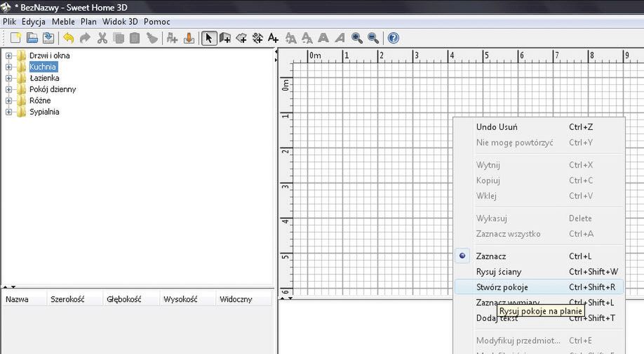Screen dimensions: 644x354
Task: Choose Zaznacz wymiary in context menu
Action: click(x=539, y=303)
